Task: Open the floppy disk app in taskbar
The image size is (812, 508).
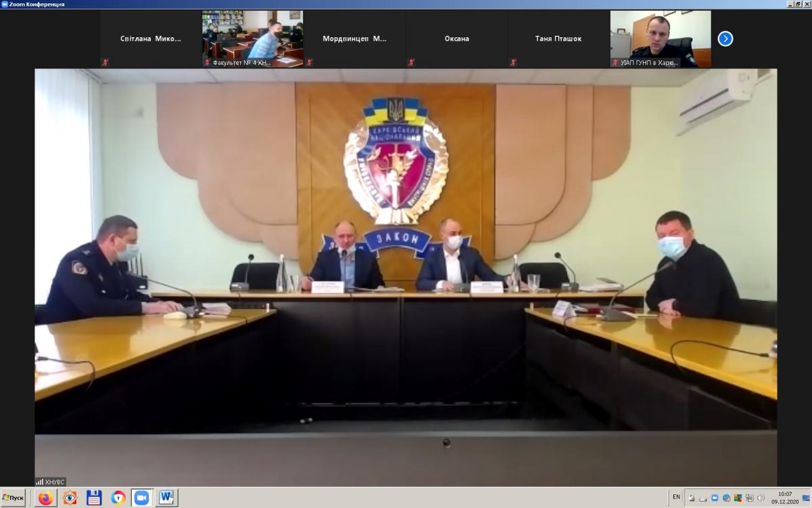Action: [94, 498]
